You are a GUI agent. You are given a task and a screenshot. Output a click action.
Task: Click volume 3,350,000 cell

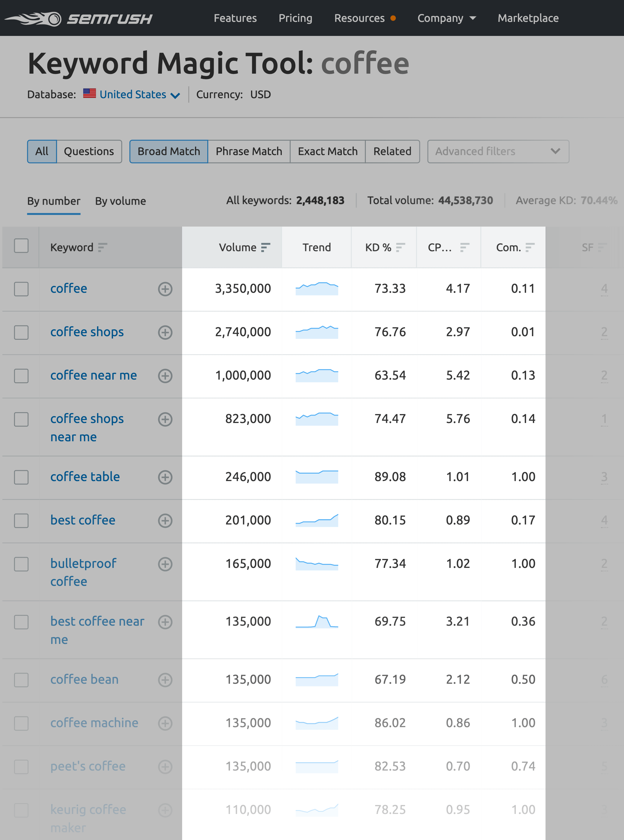tap(243, 289)
